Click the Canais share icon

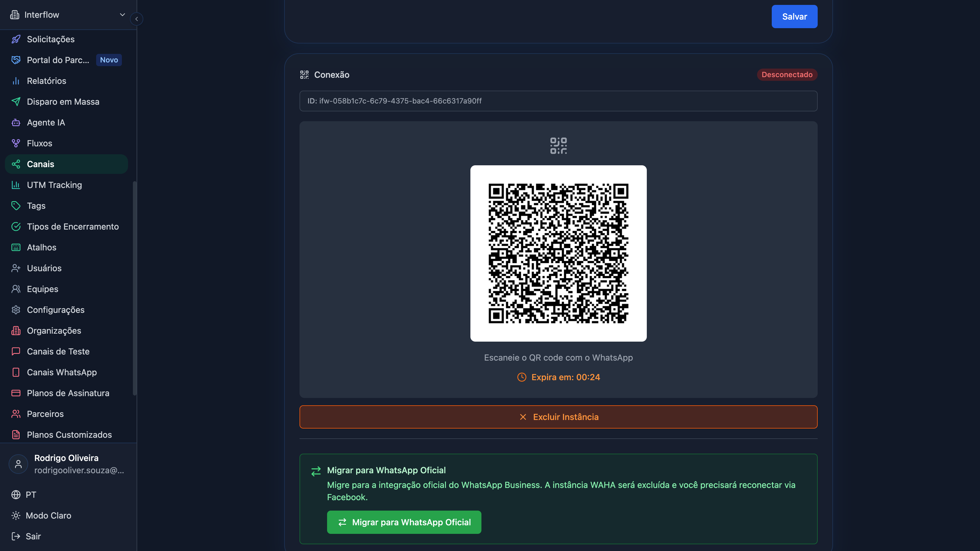[16, 164]
